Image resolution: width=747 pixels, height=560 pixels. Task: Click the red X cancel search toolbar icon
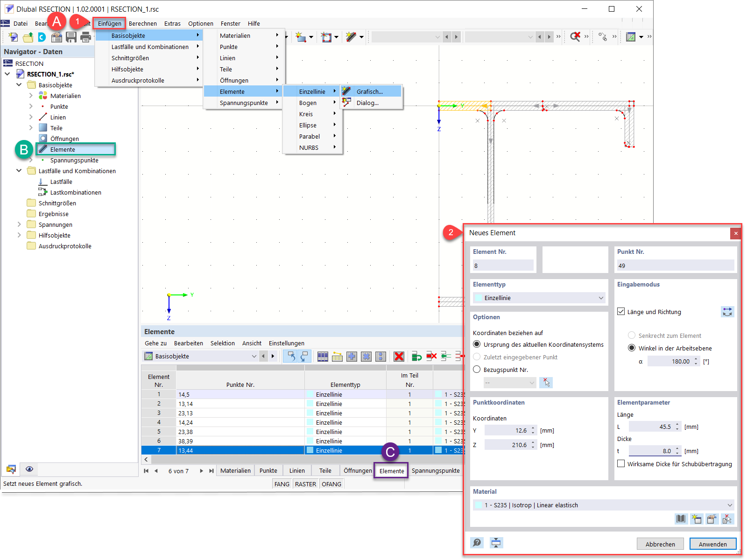click(x=575, y=37)
